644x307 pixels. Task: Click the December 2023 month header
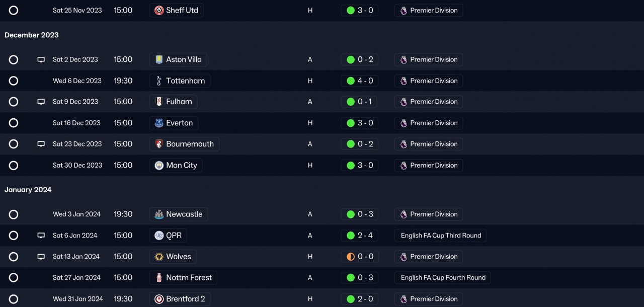32,35
